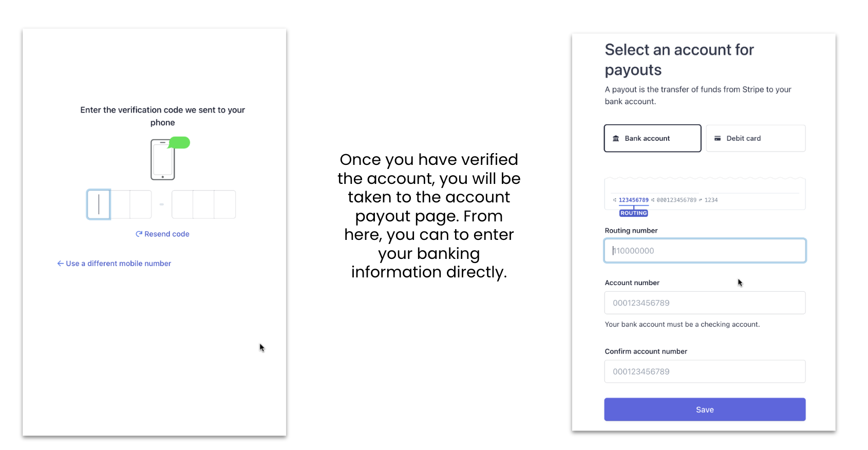This screenshot has height=450, width=868.
Task: Click the back arrow beside different mobile number
Action: (60, 264)
